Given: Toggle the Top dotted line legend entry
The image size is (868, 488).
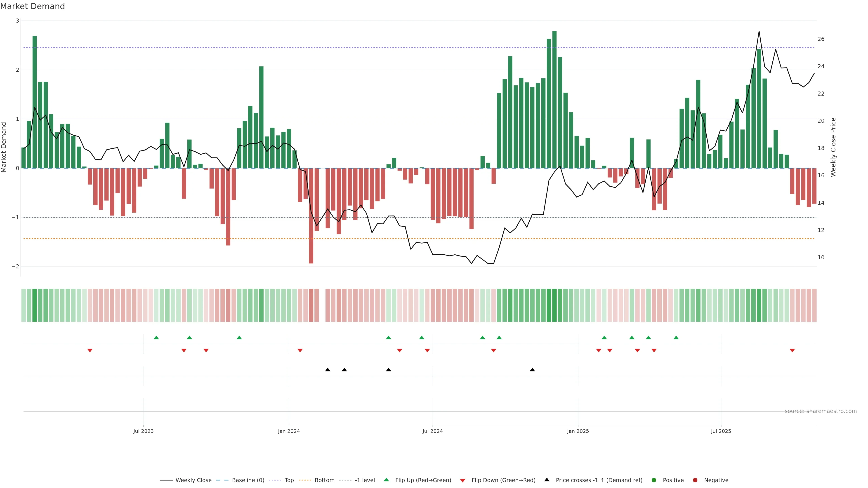Looking at the screenshot, I should pyautogui.click(x=289, y=480).
